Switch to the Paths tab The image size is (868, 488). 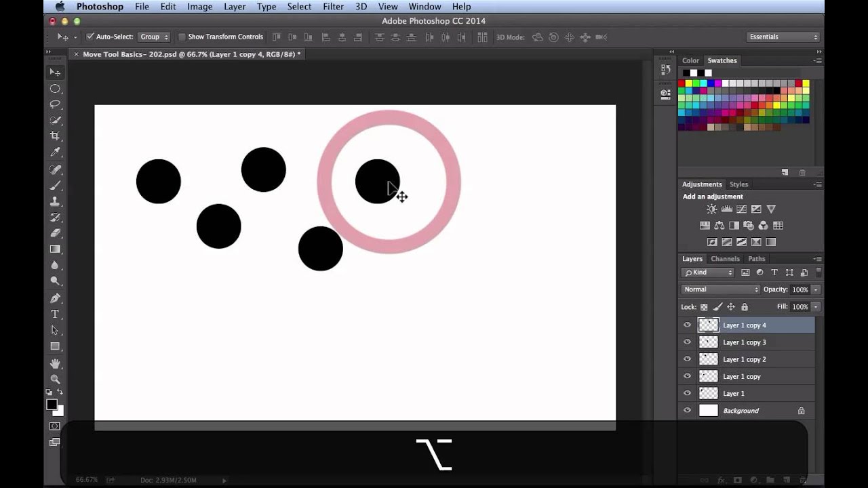click(757, 259)
